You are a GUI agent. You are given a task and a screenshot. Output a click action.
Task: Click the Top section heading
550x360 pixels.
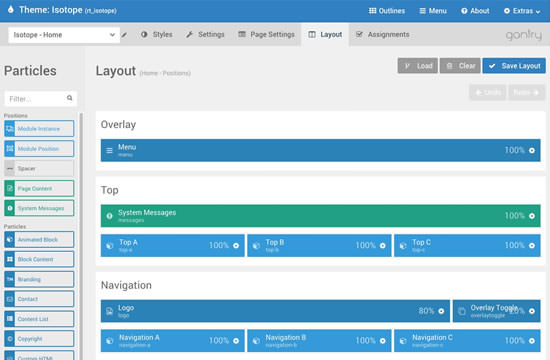pos(109,190)
